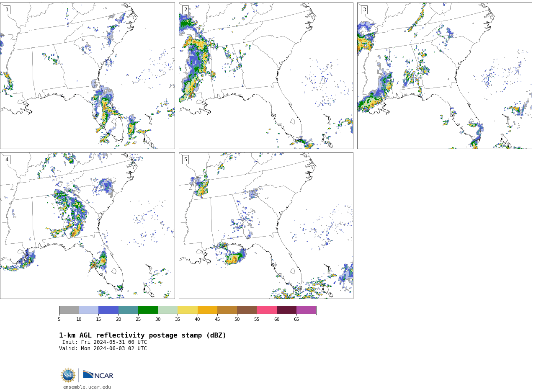
Task: Click the colorbar tick label 65
Action: point(296,319)
